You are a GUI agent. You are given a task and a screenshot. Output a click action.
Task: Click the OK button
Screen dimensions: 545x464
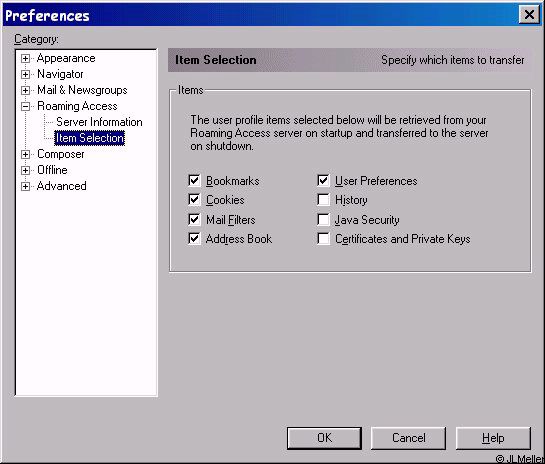click(x=324, y=438)
